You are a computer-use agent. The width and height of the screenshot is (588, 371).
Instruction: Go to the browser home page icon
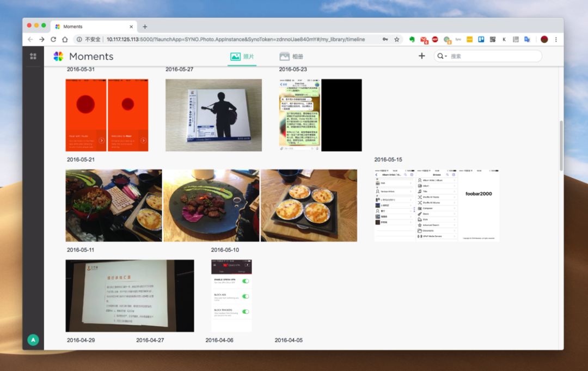(65, 39)
